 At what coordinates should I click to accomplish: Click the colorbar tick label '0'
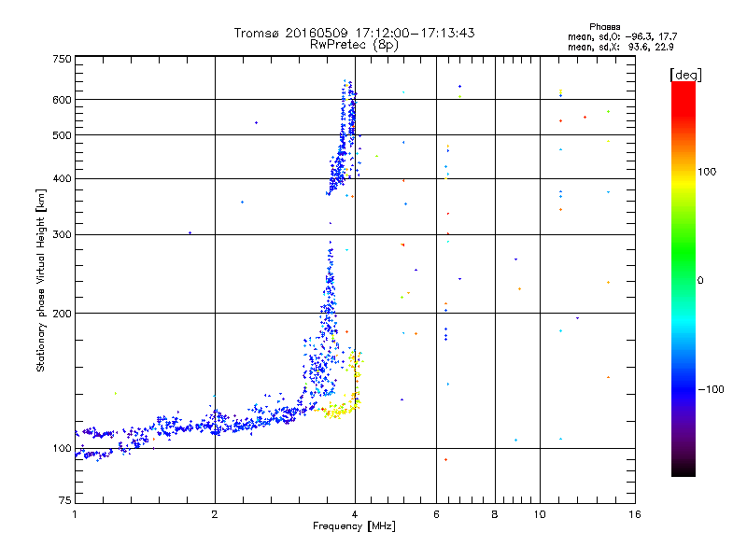click(x=700, y=281)
